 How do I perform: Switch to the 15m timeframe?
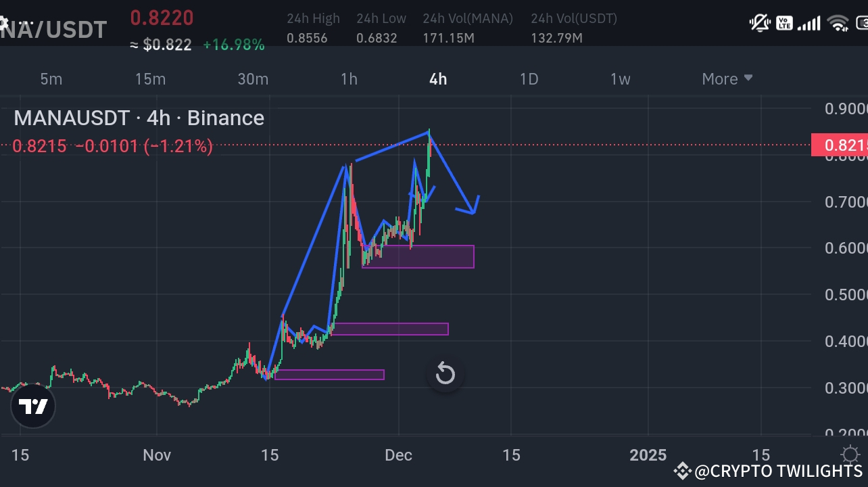pos(149,78)
